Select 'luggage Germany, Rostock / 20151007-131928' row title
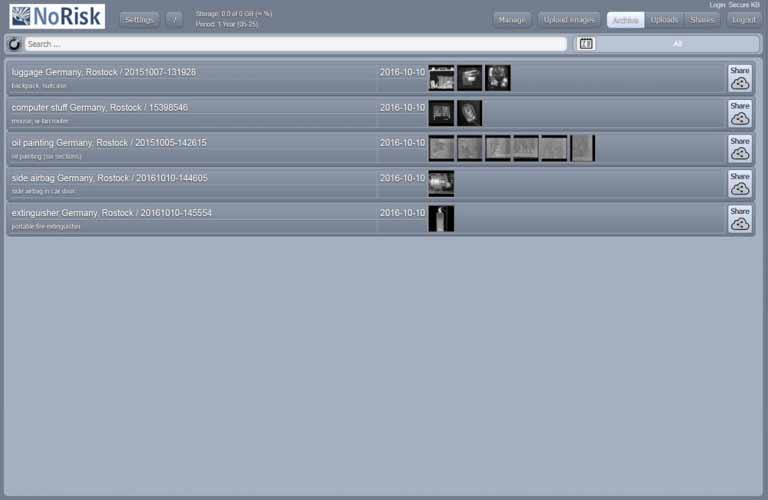The image size is (768, 500). tap(104, 72)
